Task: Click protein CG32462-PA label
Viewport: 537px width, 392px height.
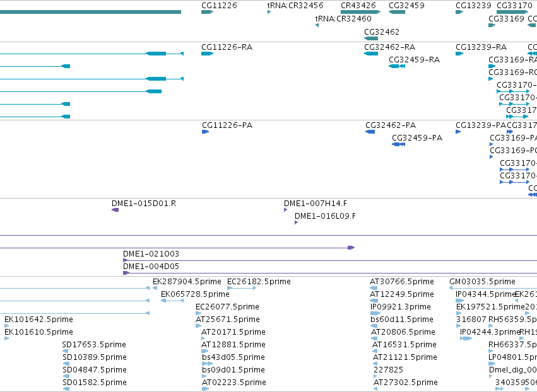Action: (391, 125)
